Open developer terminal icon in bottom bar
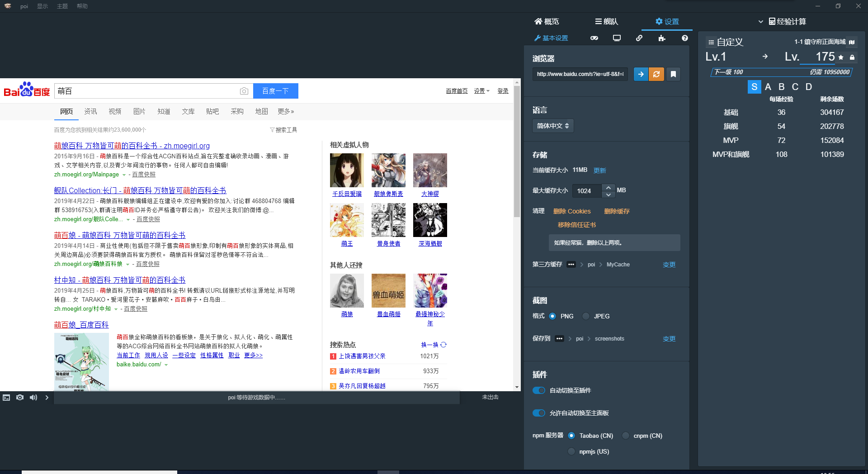The image size is (868, 474). [6, 398]
